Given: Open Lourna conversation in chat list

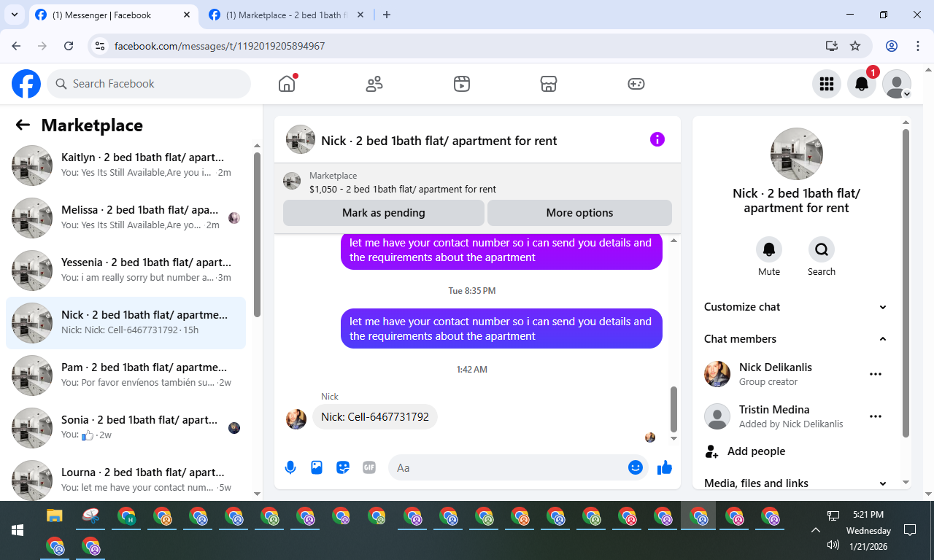Looking at the screenshot, I should point(126,479).
